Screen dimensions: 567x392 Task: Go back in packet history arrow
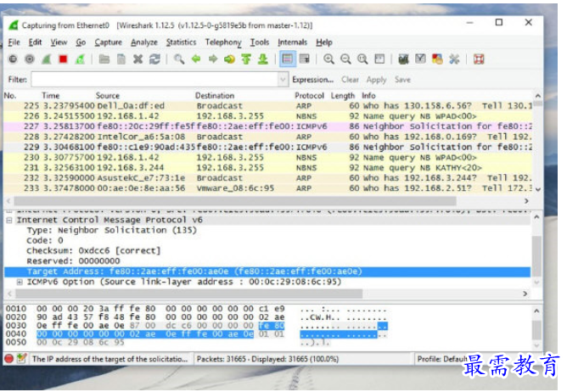pyautogui.click(x=196, y=59)
